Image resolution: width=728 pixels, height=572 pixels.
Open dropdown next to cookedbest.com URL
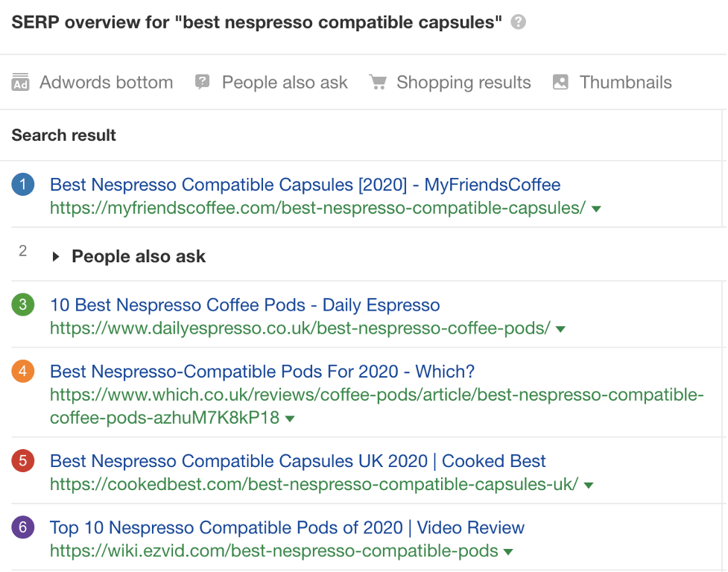pyautogui.click(x=588, y=486)
